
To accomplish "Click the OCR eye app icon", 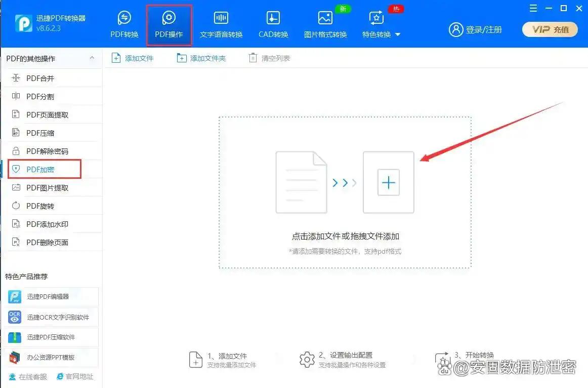I will [x=15, y=317].
